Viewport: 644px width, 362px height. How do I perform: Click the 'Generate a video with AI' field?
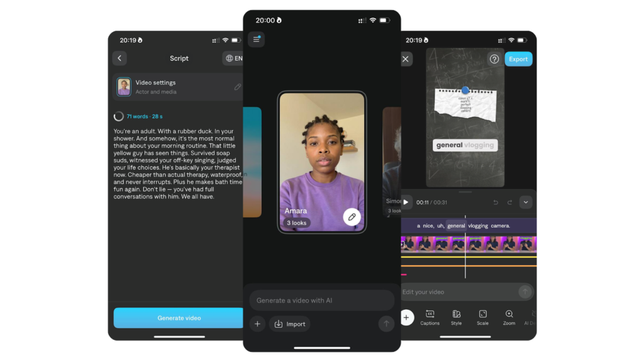[x=321, y=300]
